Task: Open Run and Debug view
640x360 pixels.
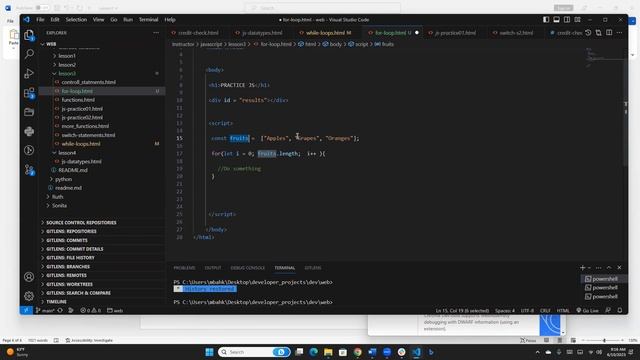Action: point(29,73)
